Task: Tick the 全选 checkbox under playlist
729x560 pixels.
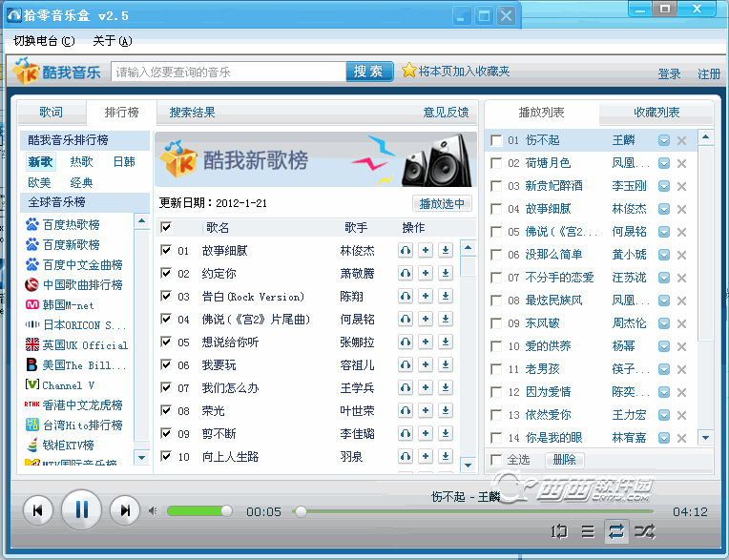Action: coord(496,460)
